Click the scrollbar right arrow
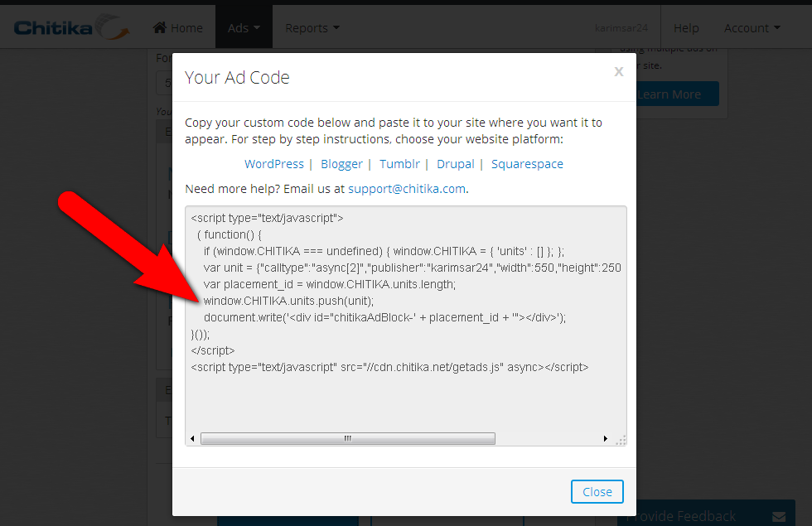The image size is (812, 526). click(x=606, y=438)
